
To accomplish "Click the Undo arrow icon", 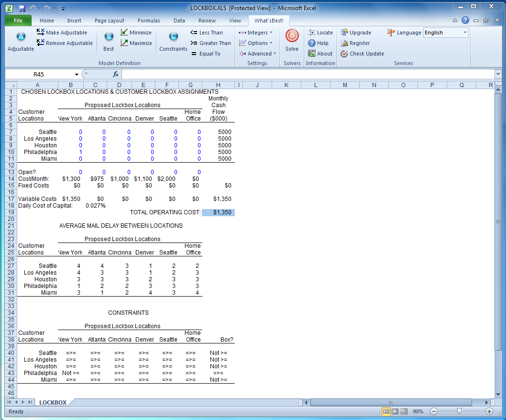I will pyautogui.click(x=32, y=8).
